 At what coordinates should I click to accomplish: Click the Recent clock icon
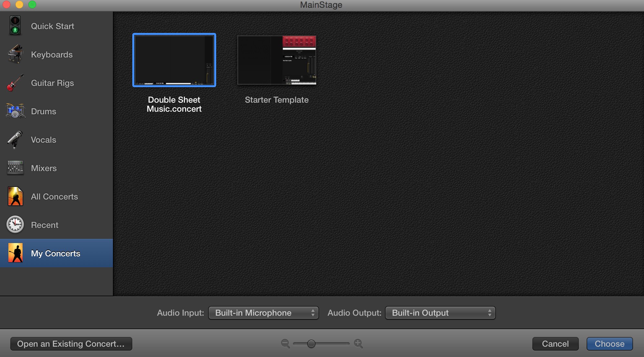[x=15, y=224]
